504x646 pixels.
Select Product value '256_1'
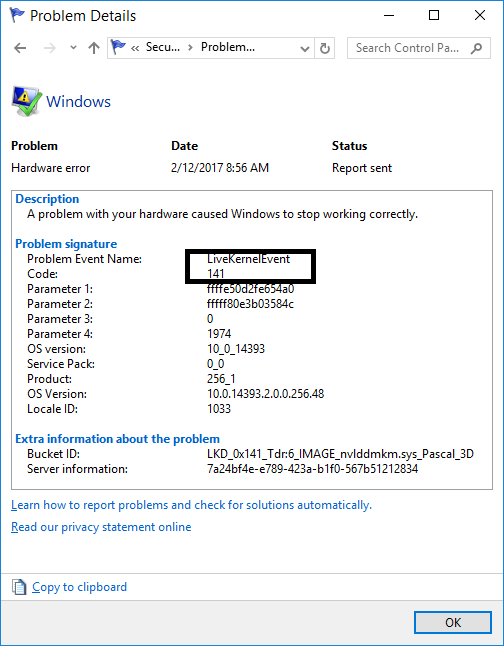point(221,379)
